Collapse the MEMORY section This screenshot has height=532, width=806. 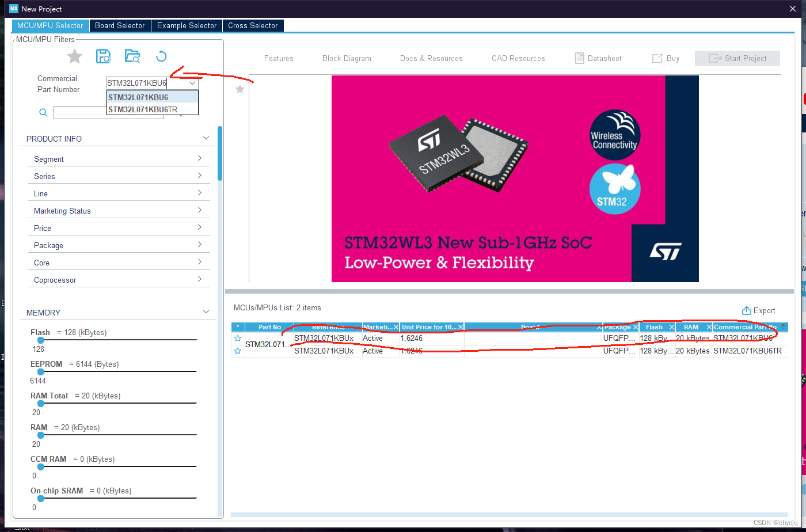(x=206, y=312)
